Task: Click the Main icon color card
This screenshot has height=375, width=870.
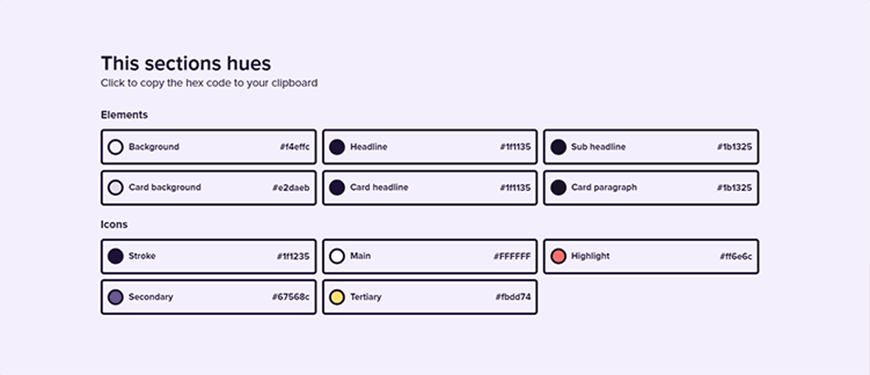Action: click(x=430, y=256)
